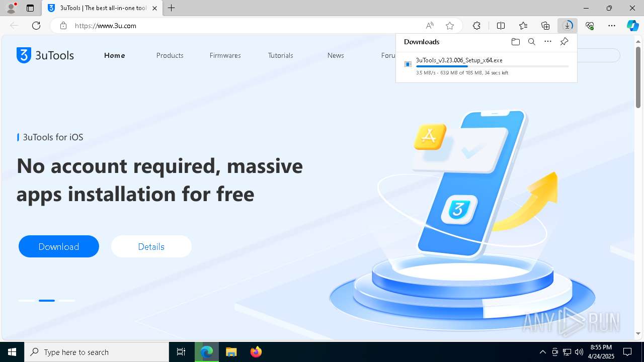Screen dimensions: 644x362
Task: Click the 3uTools logo icon
Action: pyautogui.click(x=24, y=55)
